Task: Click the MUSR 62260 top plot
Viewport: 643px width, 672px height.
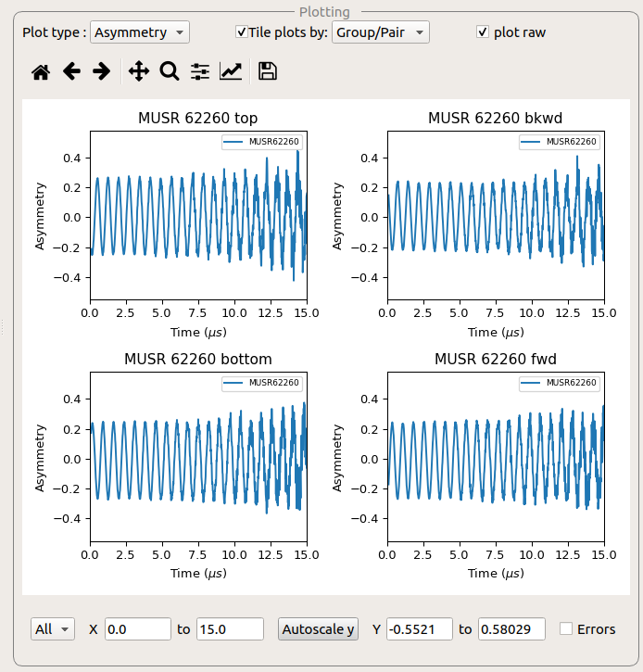Action: point(198,214)
